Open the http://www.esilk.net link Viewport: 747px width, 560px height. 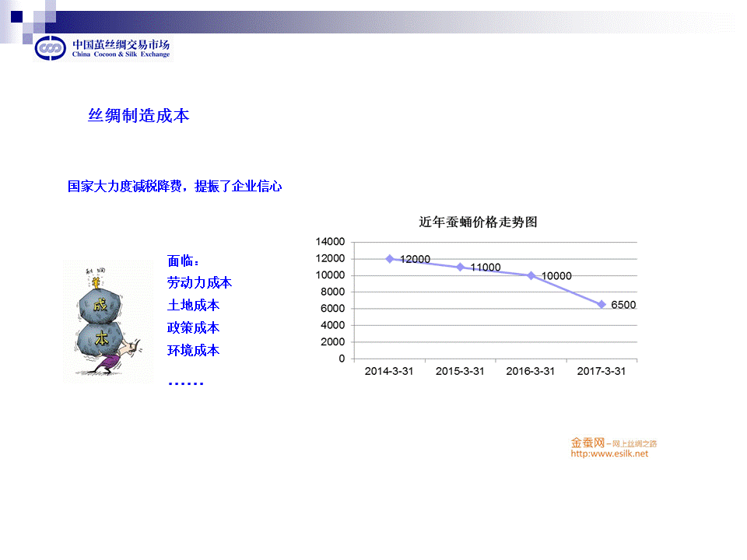point(609,453)
